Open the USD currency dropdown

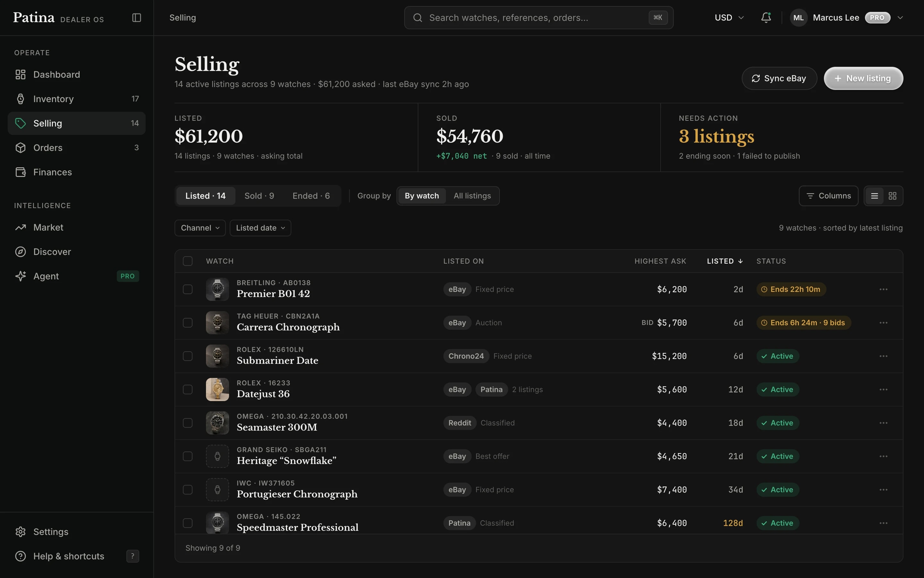(729, 18)
